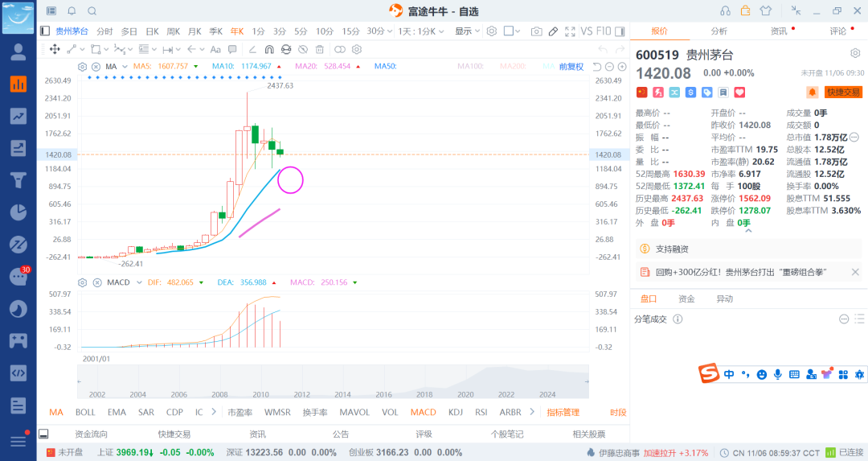868x461 pixels.
Task: Add stock to favorites heart icon
Action: (x=739, y=93)
